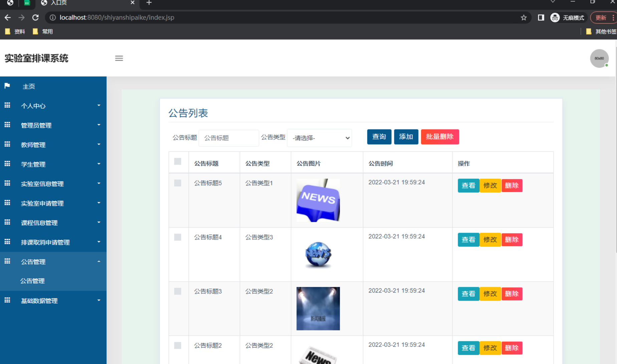Click 查看 for the 公告标题4 row
617x364 pixels.
468,240
